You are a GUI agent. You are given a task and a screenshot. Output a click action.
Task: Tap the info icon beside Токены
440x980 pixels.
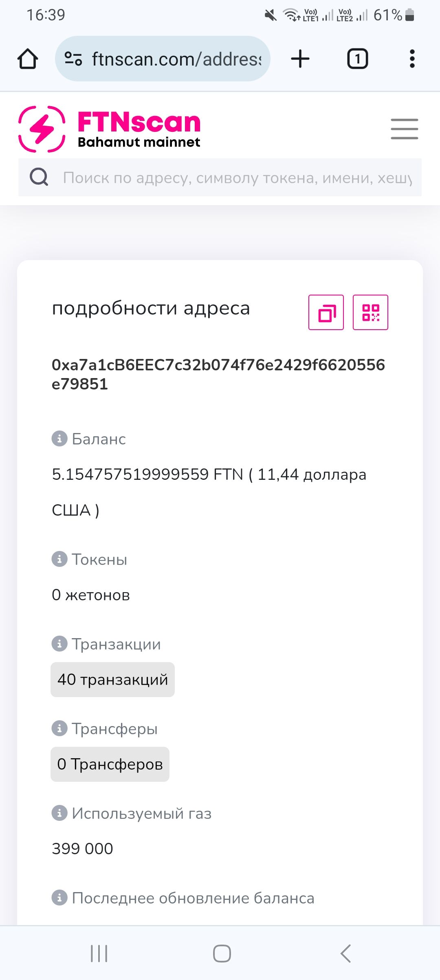59,559
